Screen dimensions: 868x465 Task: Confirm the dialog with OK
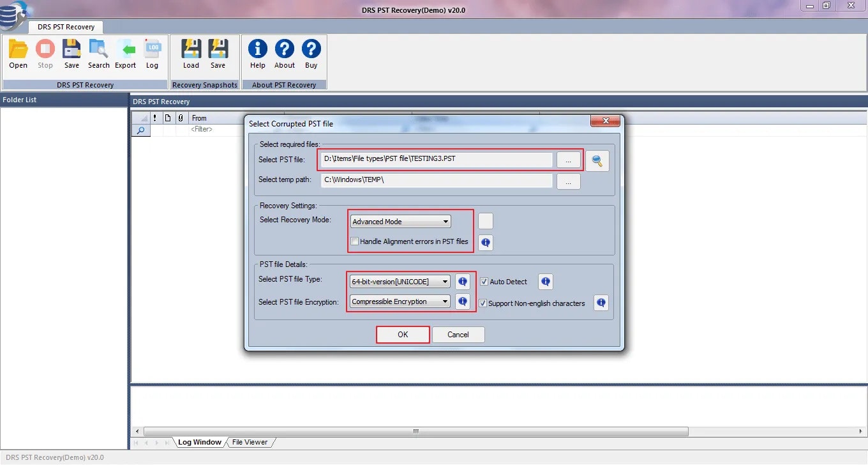pos(403,335)
